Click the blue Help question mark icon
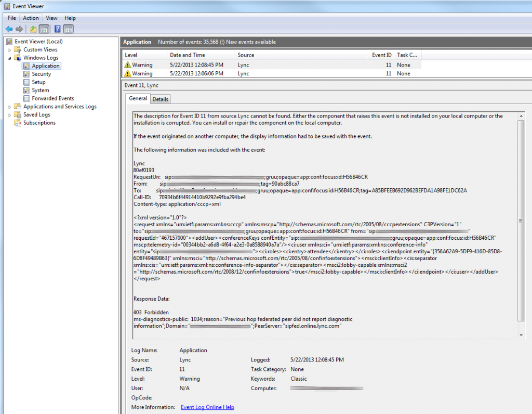Image resolution: width=532 pixels, height=414 pixels. (58, 29)
